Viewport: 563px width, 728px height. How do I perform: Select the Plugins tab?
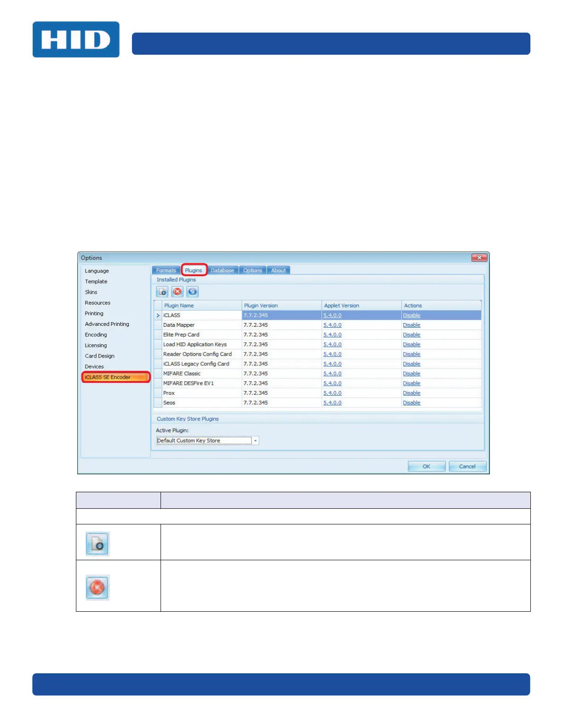point(194,270)
